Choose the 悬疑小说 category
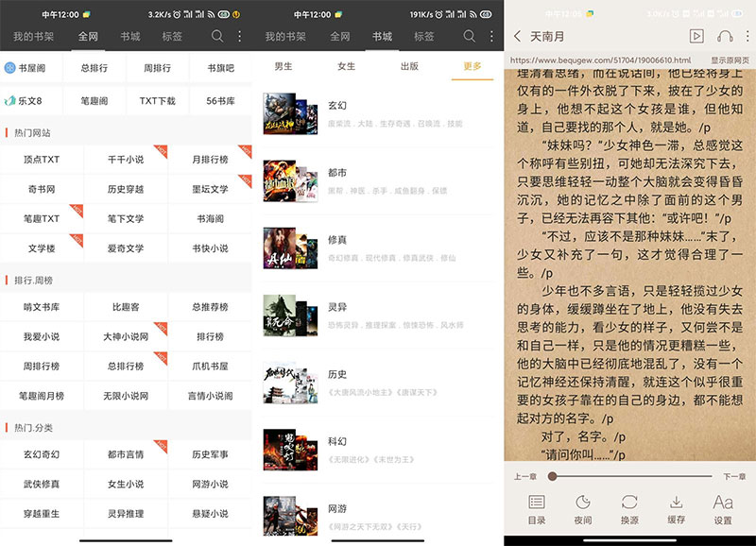756x546 pixels. point(210,514)
